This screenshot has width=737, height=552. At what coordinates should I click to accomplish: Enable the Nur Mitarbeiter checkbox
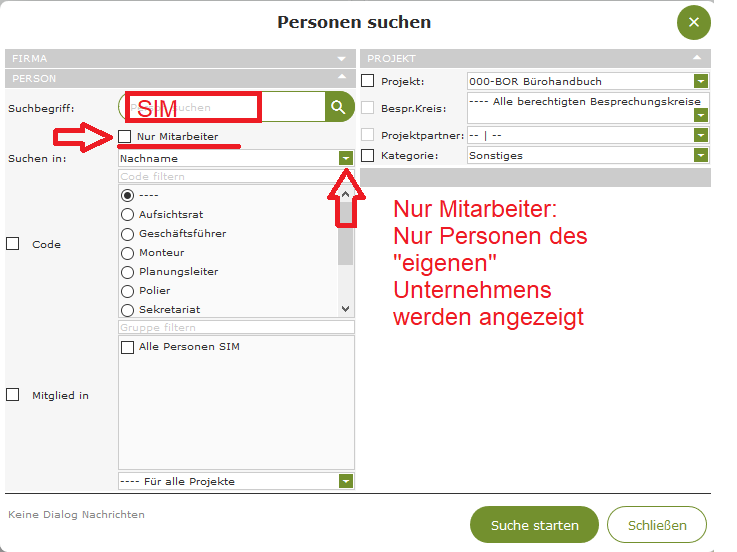pos(125,136)
